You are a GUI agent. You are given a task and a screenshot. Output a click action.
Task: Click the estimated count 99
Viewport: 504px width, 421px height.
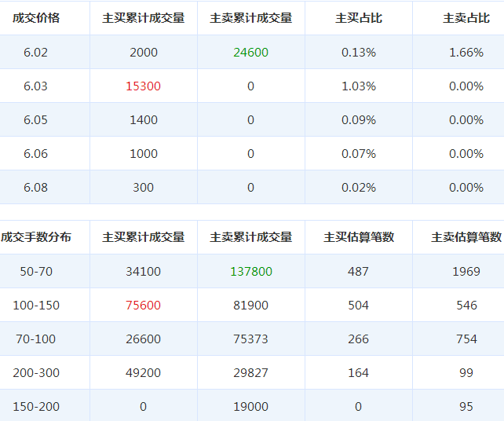466,373
